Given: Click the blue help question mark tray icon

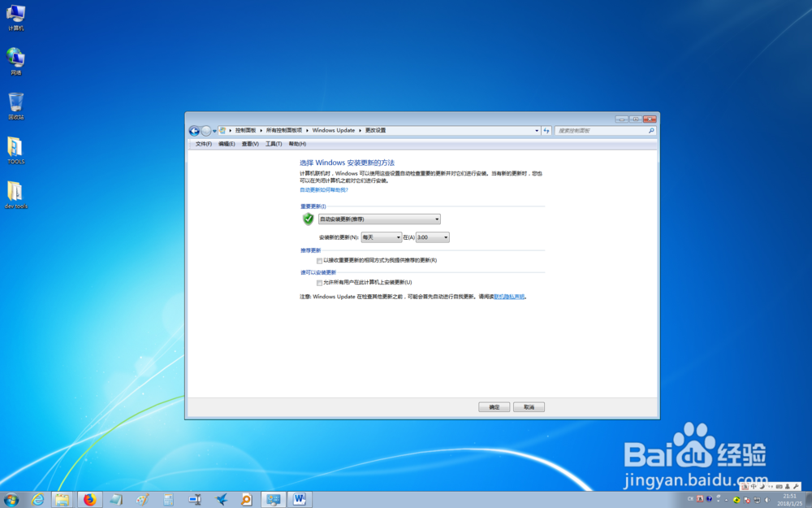Looking at the screenshot, I should (709, 499).
